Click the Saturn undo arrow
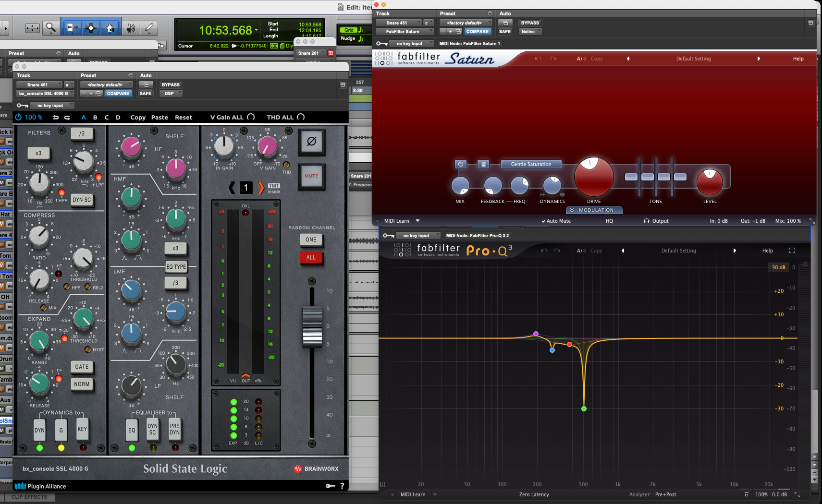Viewport: 822px width, 504px height. (x=538, y=59)
